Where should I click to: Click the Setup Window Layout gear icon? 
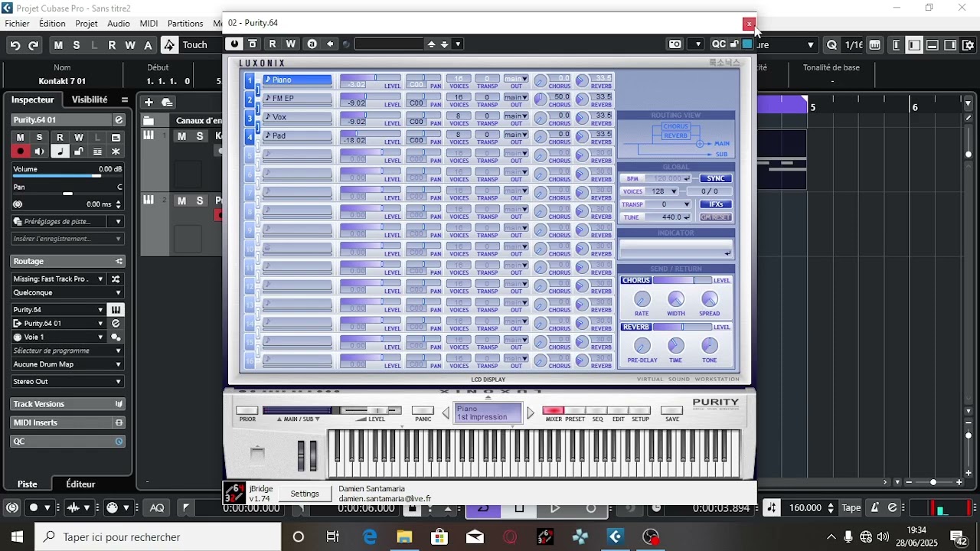(x=969, y=45)
